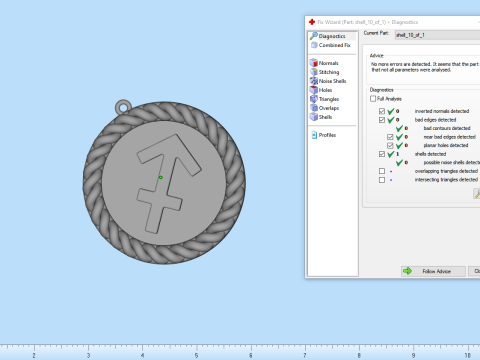Image resolution: width=480 pixels, height=360 pixels.
Task: Enable the Full Analysis checkbox
Action: 373,99
